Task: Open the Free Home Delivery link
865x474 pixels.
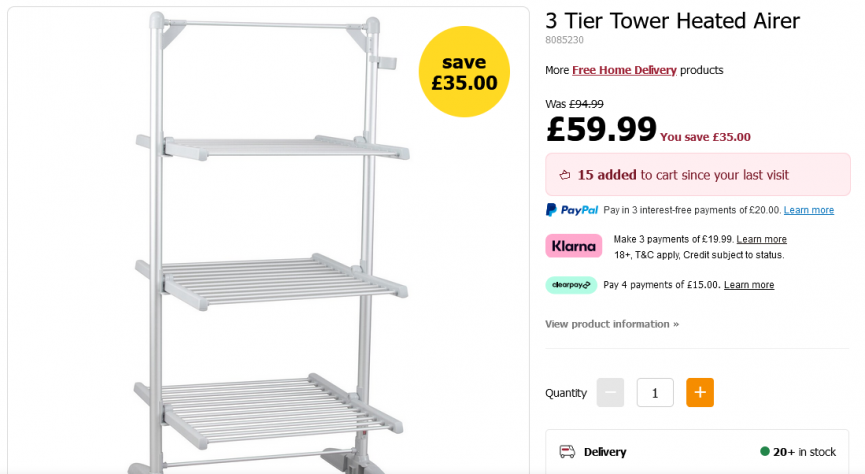Action: pyautogui.click(x=624, y=70)
